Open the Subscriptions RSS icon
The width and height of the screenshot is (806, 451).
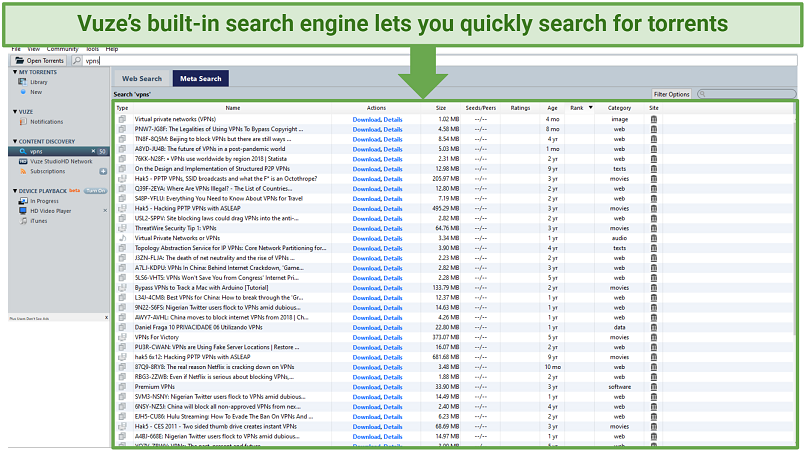click(x=23, y=171)
